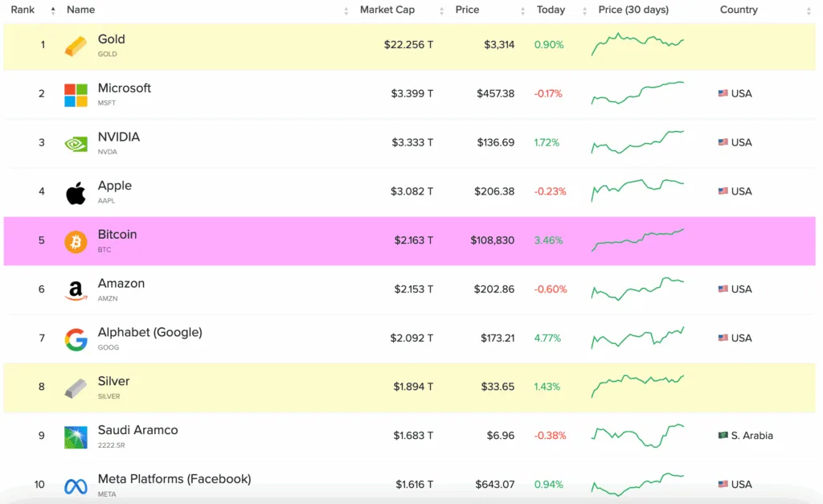Click the Market Cap column header

click(x=387, y=10)
